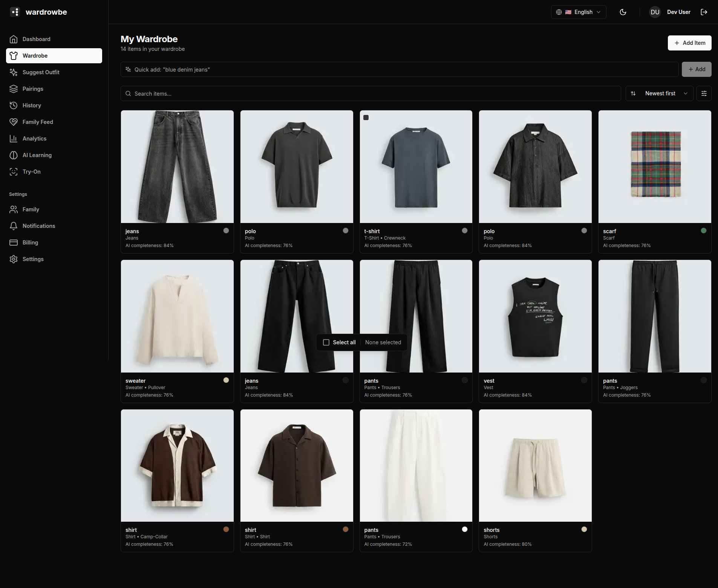Open the English language dropdown

[x=578, y=12]
